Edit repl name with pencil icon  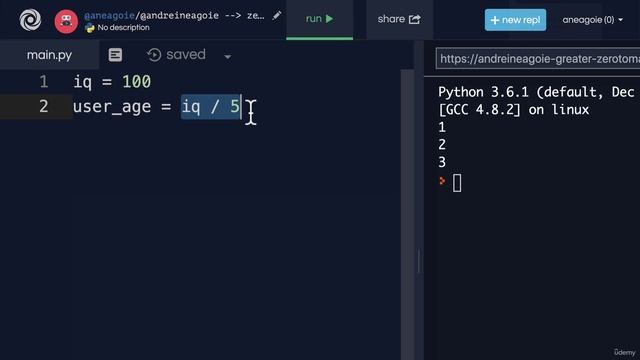point(277,16)
